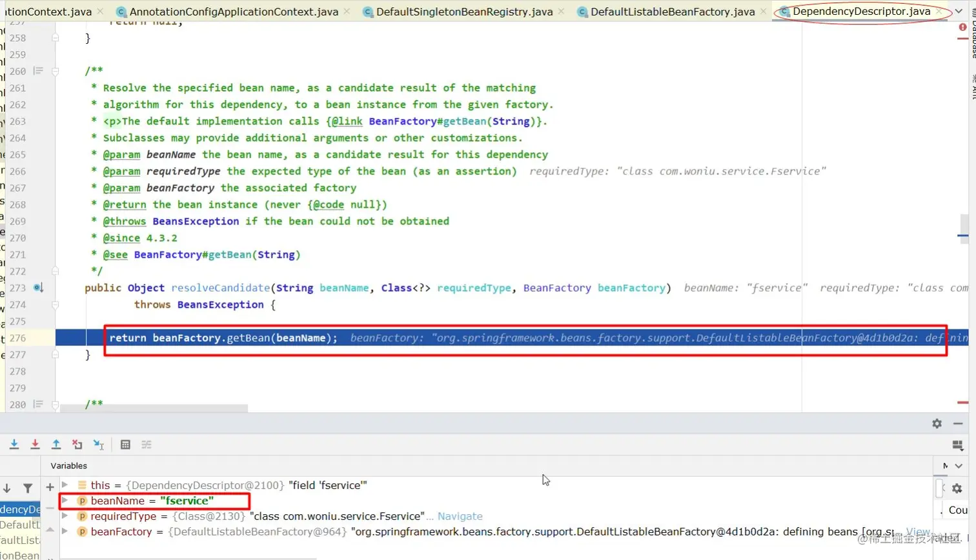Screen dimensions: 976x560
Task: Click the blue marker on the error stripe
Action: coord(963,235)
